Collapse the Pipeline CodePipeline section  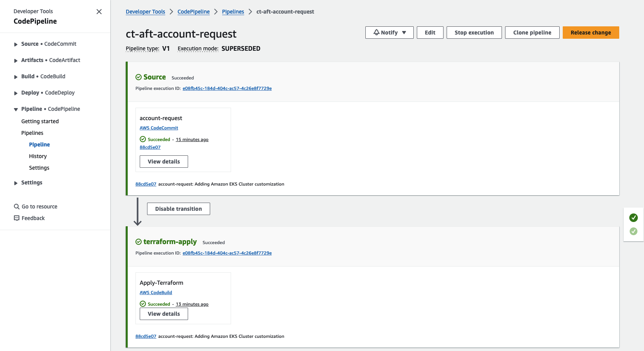pyautogui.click(x=16, y=109)
